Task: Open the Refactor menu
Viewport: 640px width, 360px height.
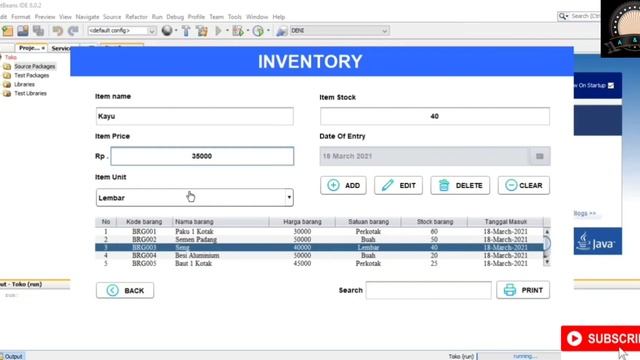Action: coord(136,17)
